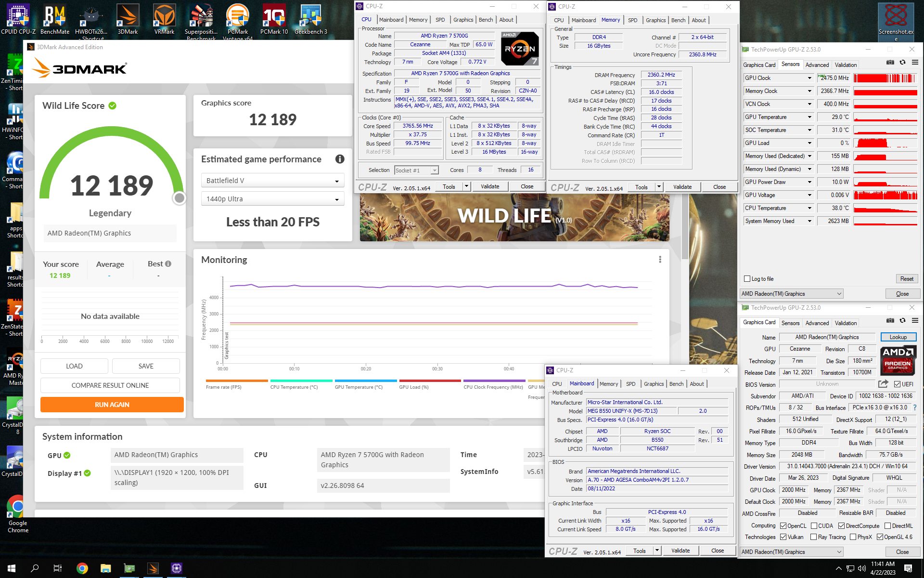The image size is (924, 578).
Task: Click SAVE button in 3DMark
Action: pos(146,366)
